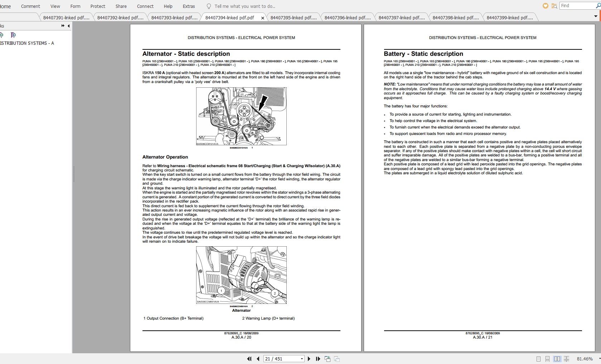
Task: Click the 2 Warning Lamp (D+ terminal) caption
Action: [268, 319]
